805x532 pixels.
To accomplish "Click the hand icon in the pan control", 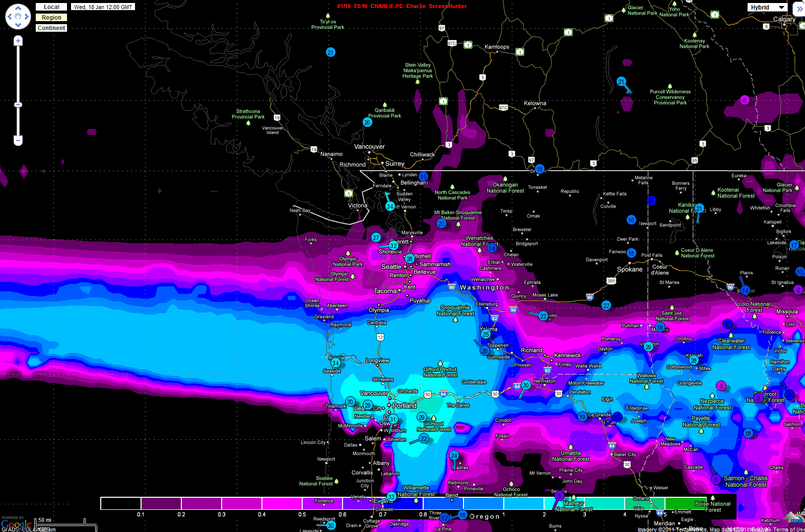I will (18, 17).
